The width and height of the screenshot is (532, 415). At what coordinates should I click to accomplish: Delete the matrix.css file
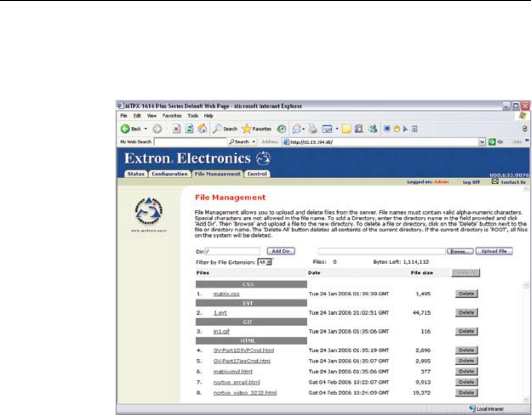coord(467,294)
